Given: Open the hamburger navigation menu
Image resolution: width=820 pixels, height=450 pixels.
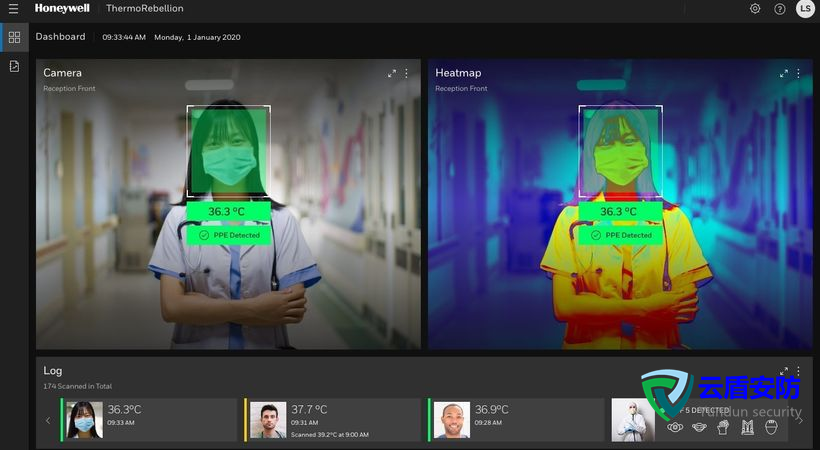Looking at the screenshot, I should [x=13, y=9].
